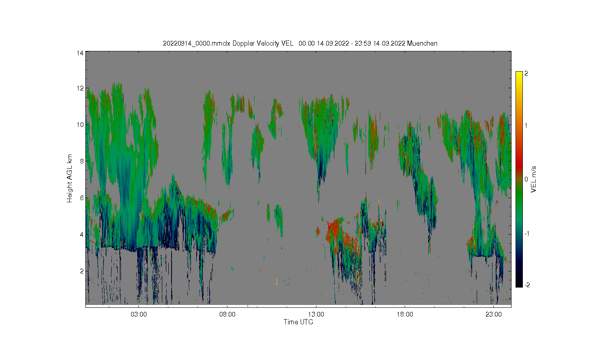This screenshot has height=364, width=607.
Task: Click the Time UTC axis title
Action: pyautogui.click(x=298, y=322)
